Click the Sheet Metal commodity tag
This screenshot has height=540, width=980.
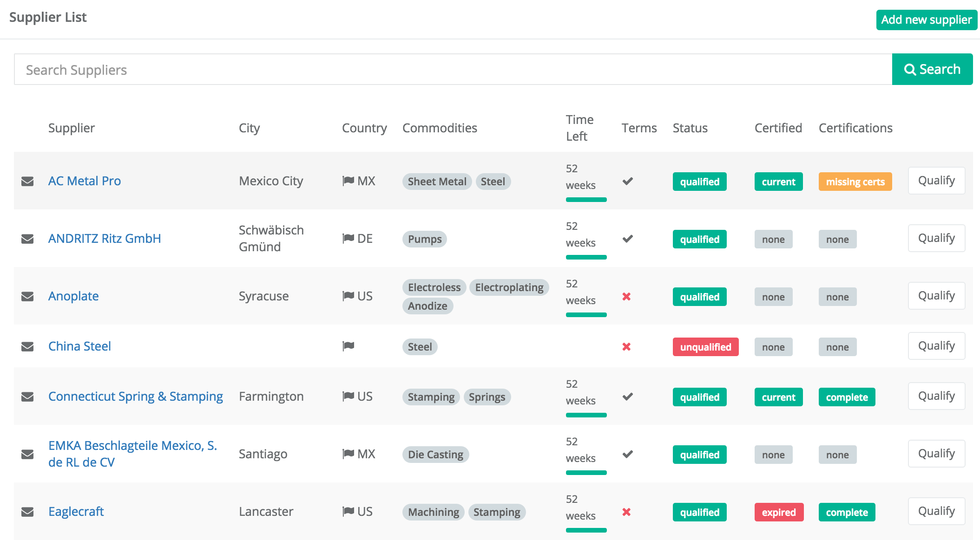coord(437,182)
